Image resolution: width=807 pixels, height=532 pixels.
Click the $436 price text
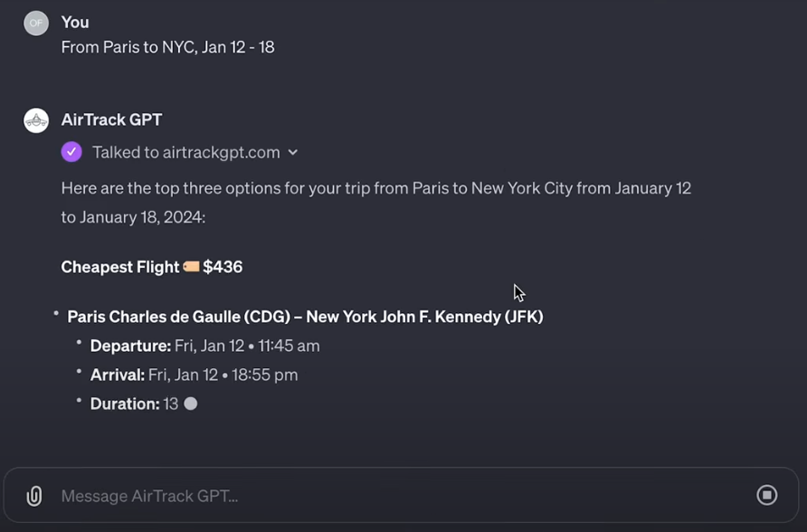[x=223, y=267]
